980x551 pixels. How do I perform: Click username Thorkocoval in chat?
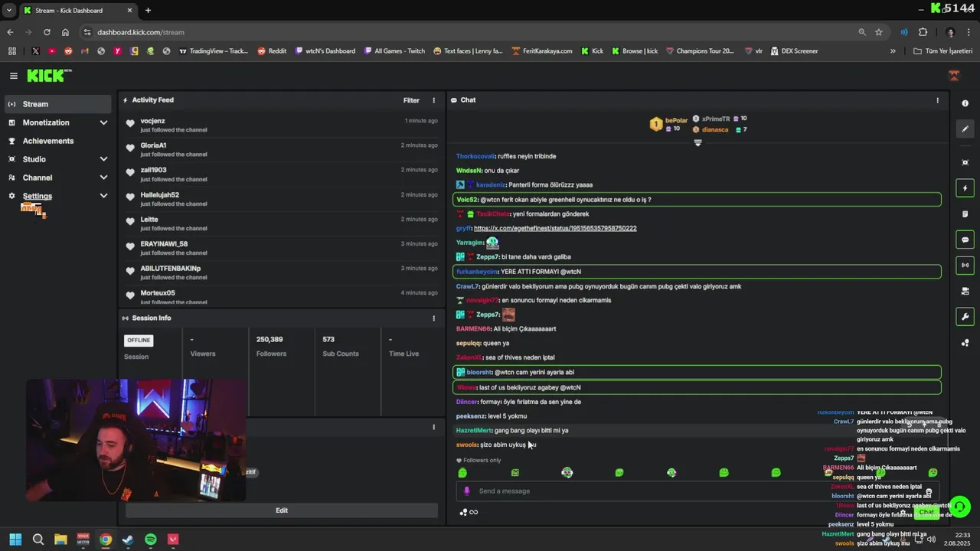[x=475, y=156]
